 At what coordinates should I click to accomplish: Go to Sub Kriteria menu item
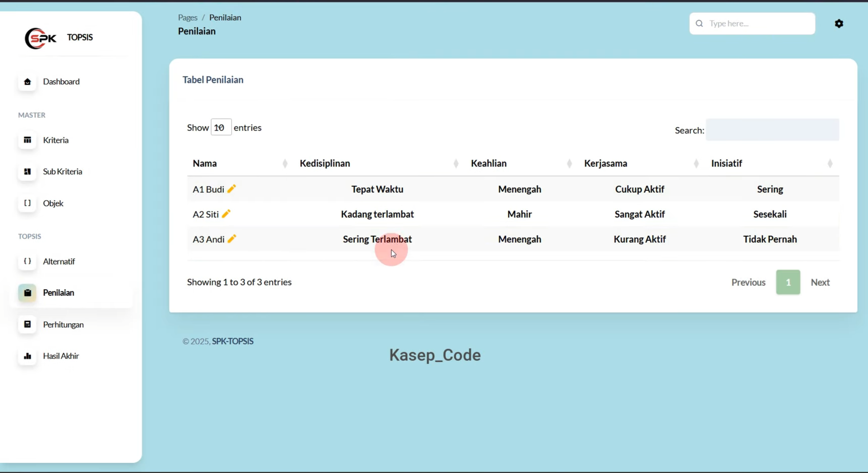point(63,172)
